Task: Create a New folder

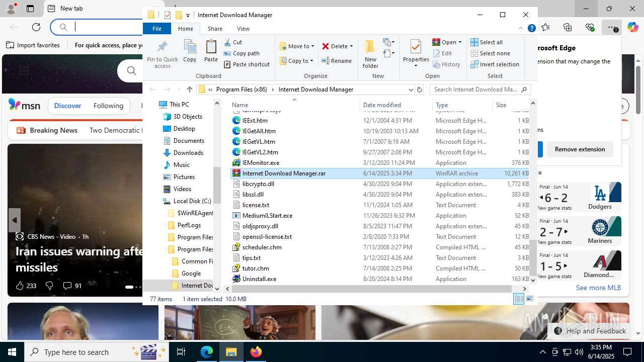Action: point(370,53)
